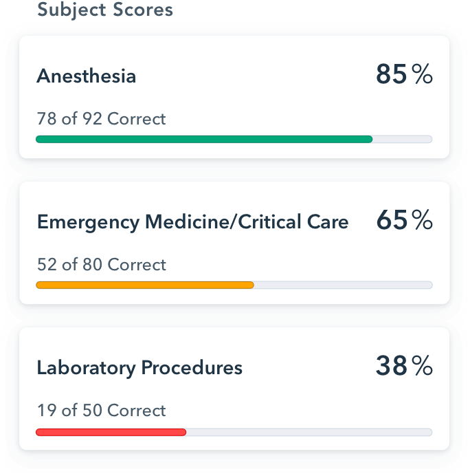Click the 85% Anesthesia score
The image size is (470, 476).
tap(404, 75)
